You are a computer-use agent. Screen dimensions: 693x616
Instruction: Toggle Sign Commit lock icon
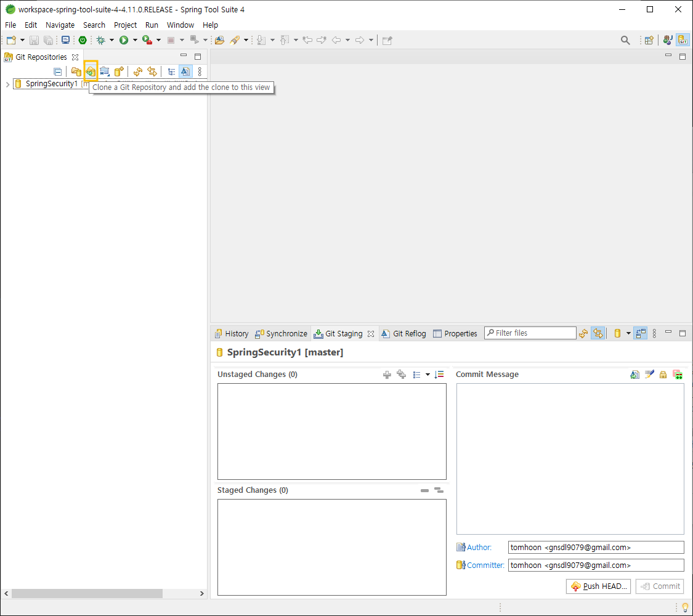click(x=663, y=375)
